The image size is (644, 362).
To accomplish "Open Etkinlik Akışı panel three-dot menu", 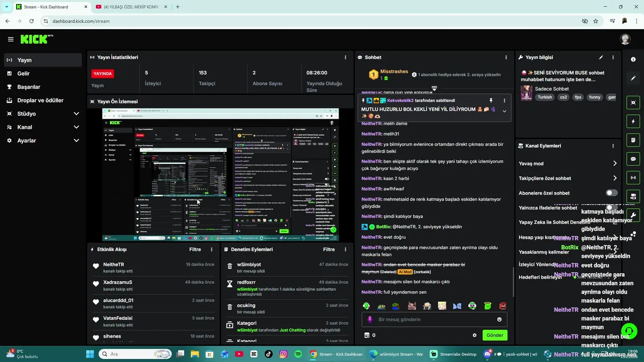I will pyautogui.click(x=211, y=249).
